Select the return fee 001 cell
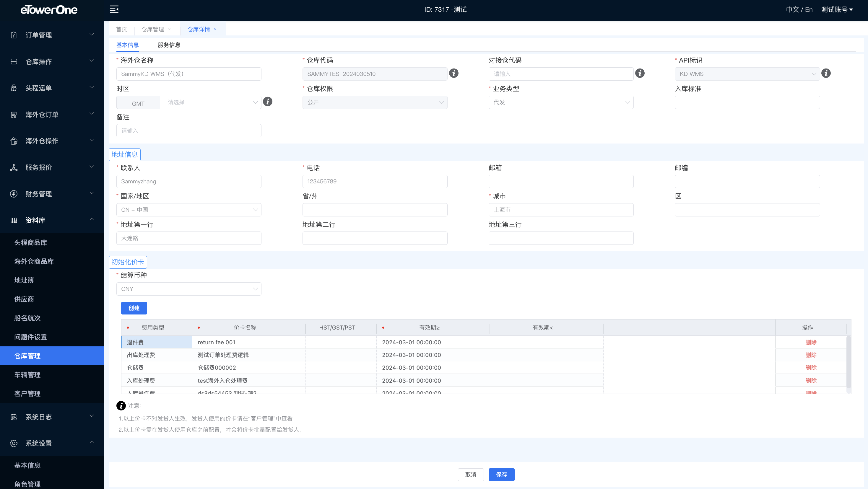Viewport: 868px width, 489px height. point(249,342)
